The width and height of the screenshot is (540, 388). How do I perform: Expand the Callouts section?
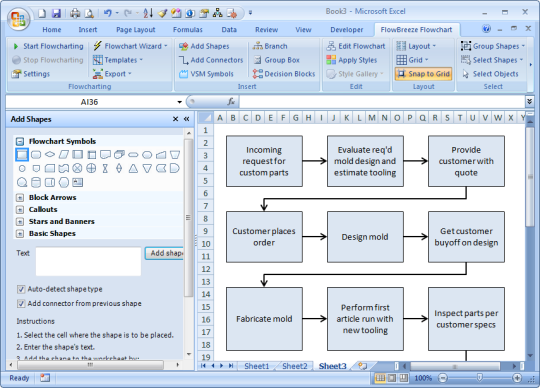click(20, 210)
